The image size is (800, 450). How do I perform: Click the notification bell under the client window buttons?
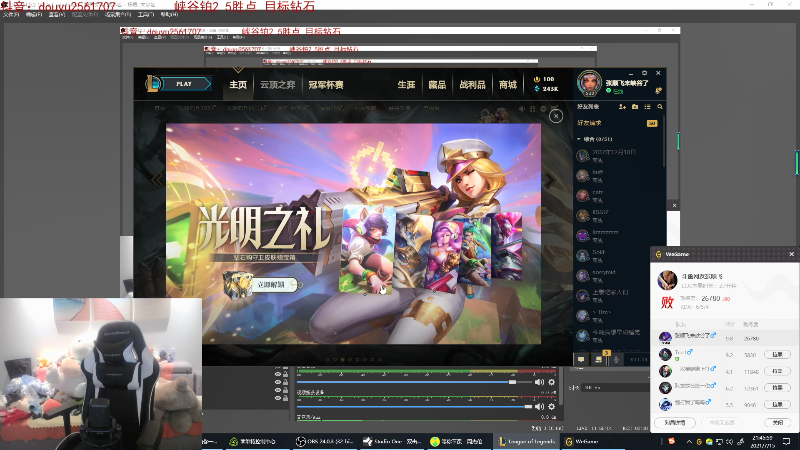coord(659,90)
